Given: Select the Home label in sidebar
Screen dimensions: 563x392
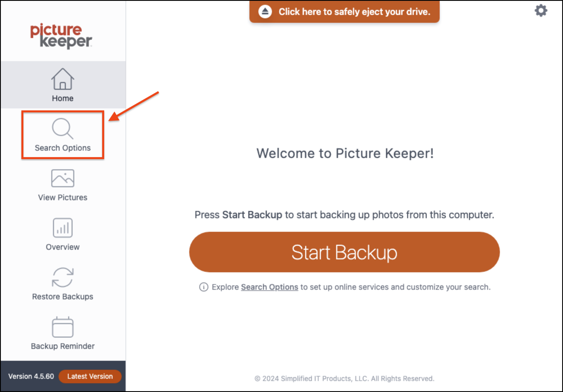Looking at the screenshot, I should (x=62, y=98).
